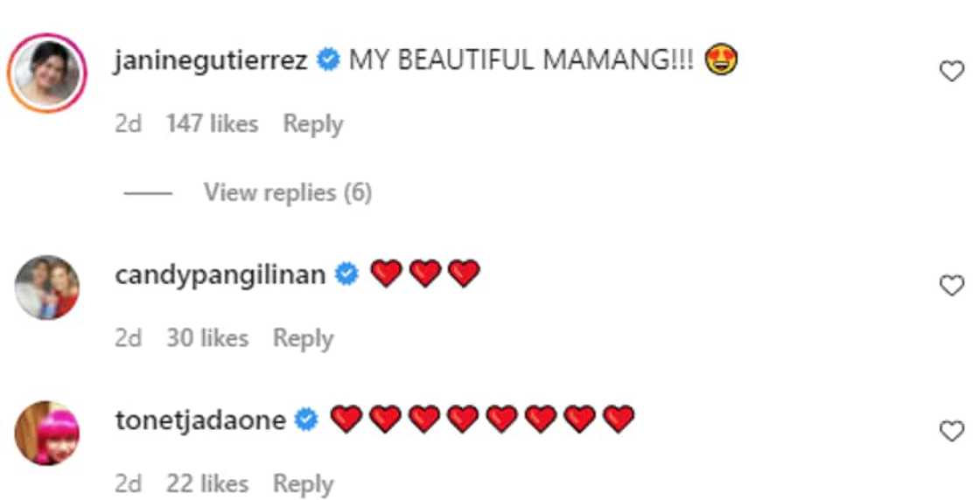The image size is (980, 500).
Task: Click janinegutierrez's verified badge
Action: tap(328, 61)
